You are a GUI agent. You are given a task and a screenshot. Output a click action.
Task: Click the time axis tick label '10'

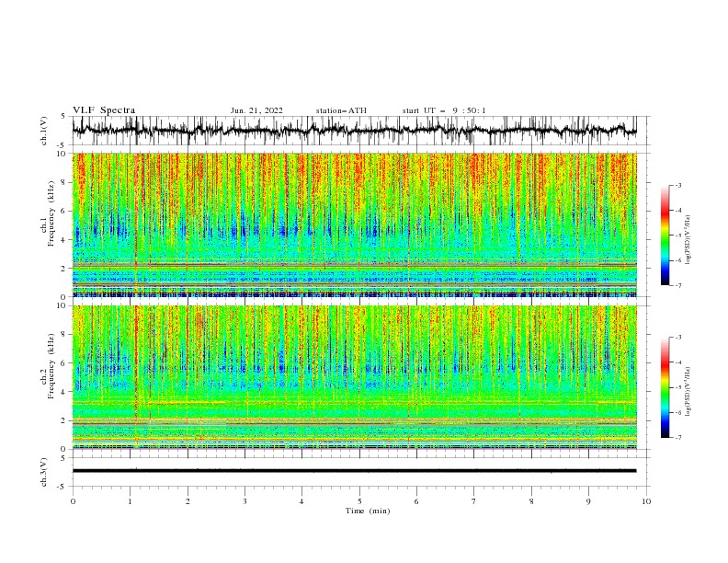pyautogui.click(x=646, y=501)
